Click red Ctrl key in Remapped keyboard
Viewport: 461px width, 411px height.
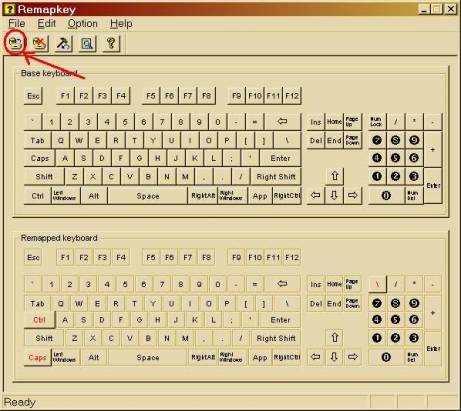point(39,320)
